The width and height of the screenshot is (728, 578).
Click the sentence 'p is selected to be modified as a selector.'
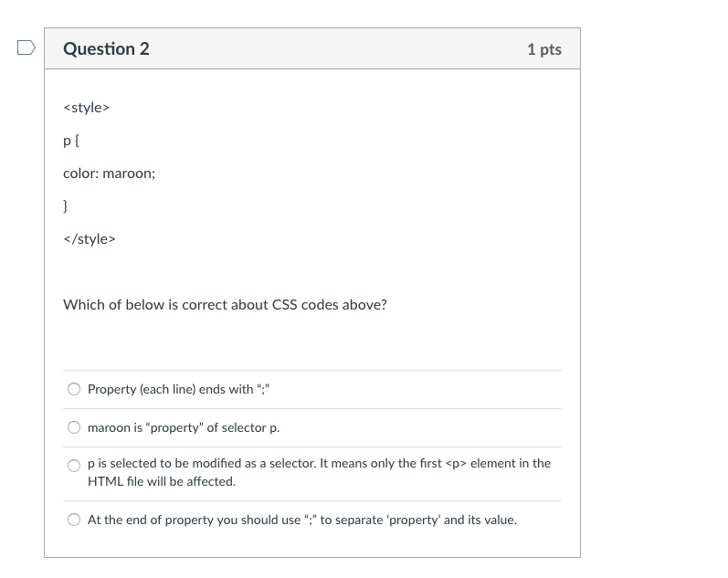[203, 463]
